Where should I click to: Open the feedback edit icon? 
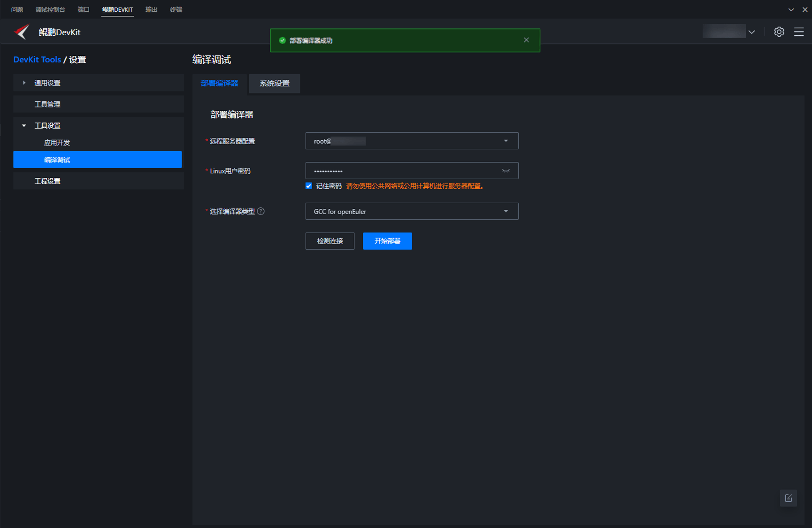[x=789, y=498]
